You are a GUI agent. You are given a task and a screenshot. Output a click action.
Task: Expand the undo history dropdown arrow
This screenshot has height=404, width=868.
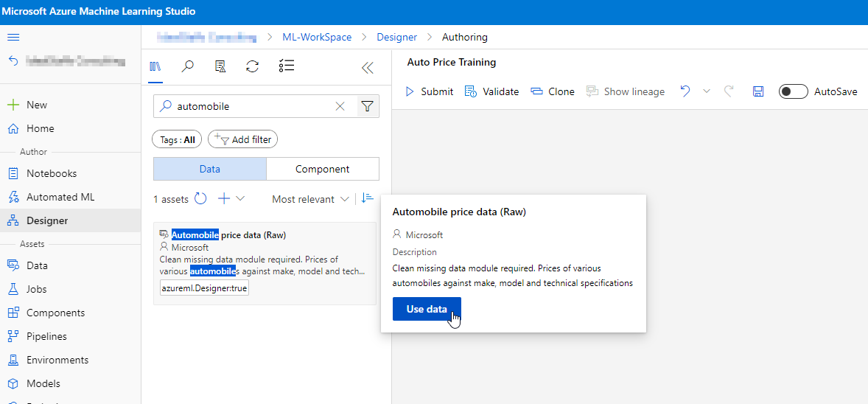(x=707, y=91)
